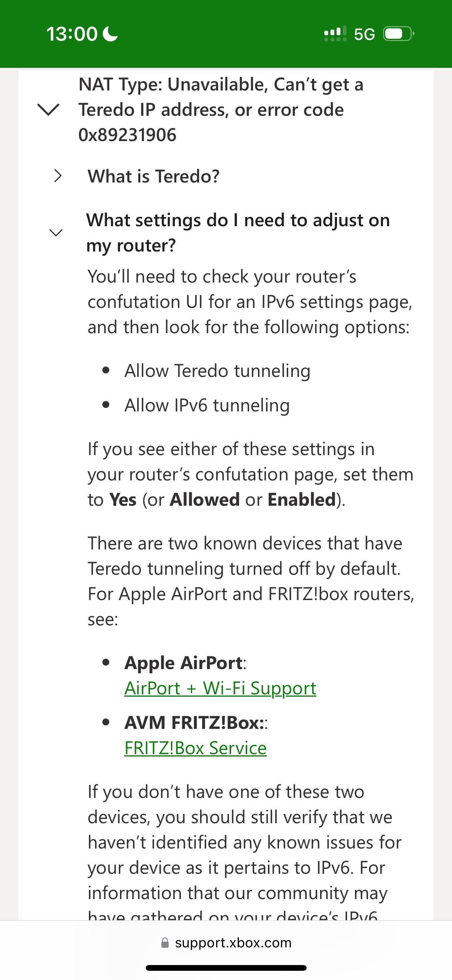
Task: Tap the home indicator bar
Action: [x=226, y=968]
